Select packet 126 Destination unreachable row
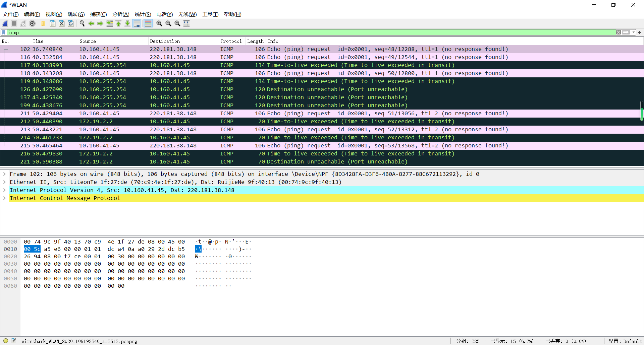This screenshot has width=644, height=345. [322, 89]
